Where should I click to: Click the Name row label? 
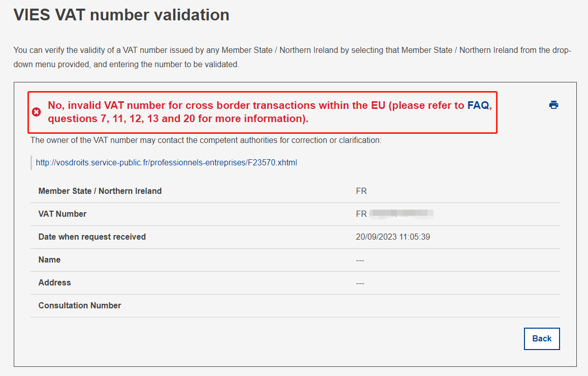(x=49, y=260)
